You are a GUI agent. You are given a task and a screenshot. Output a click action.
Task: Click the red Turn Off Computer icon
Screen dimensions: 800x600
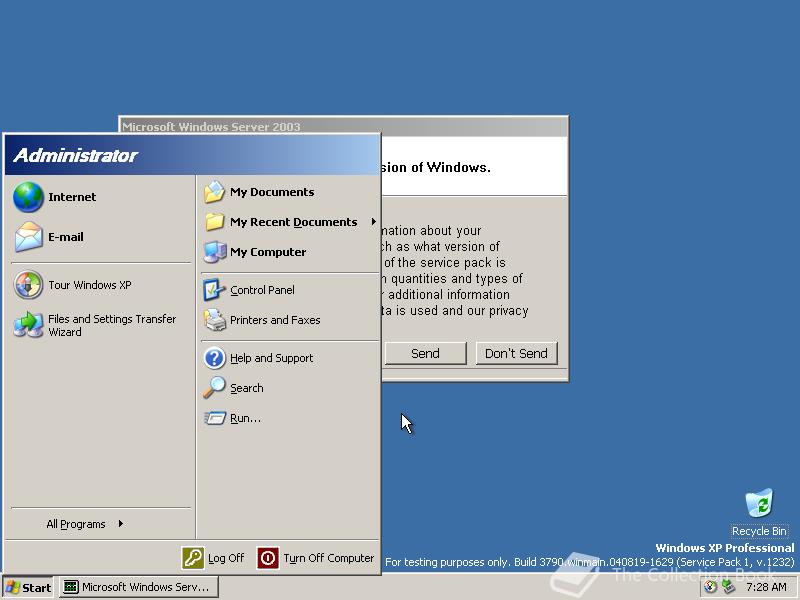268,558
